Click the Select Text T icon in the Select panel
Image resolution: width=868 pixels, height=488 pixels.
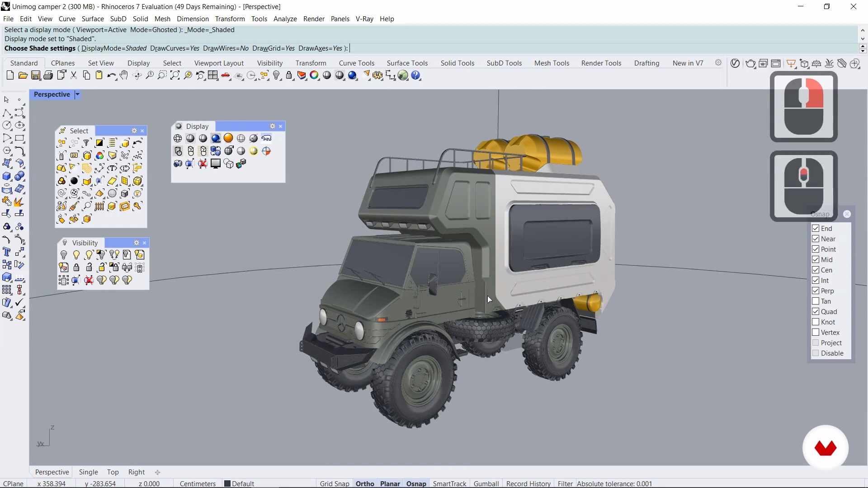[x=112, y=168]
